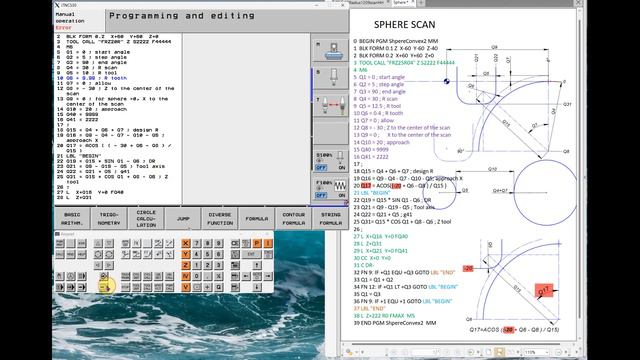Select the TRIGONOMETRY softkey
640x360 pixels.
[109, 219]
